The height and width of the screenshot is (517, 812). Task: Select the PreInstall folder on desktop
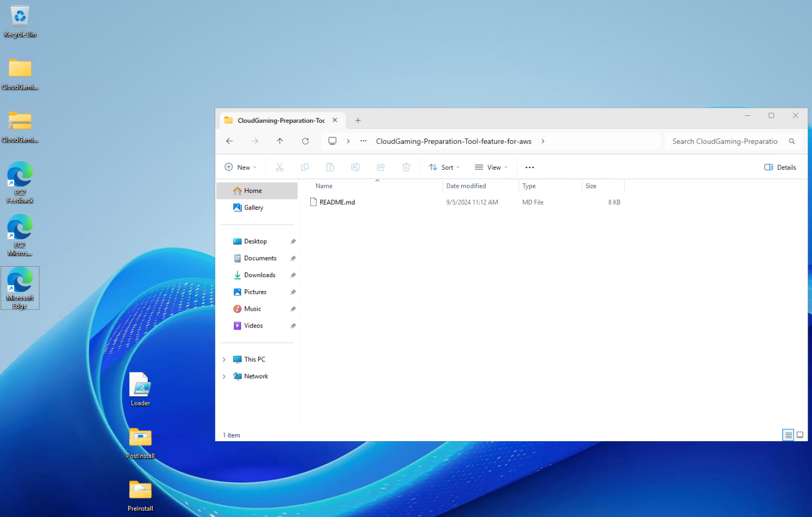click(140, 496)
